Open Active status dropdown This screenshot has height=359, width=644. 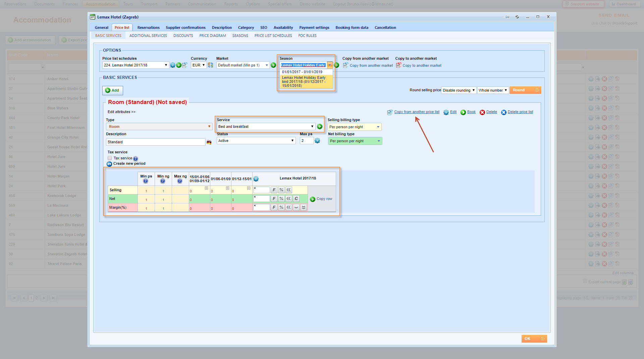[256, 141]
